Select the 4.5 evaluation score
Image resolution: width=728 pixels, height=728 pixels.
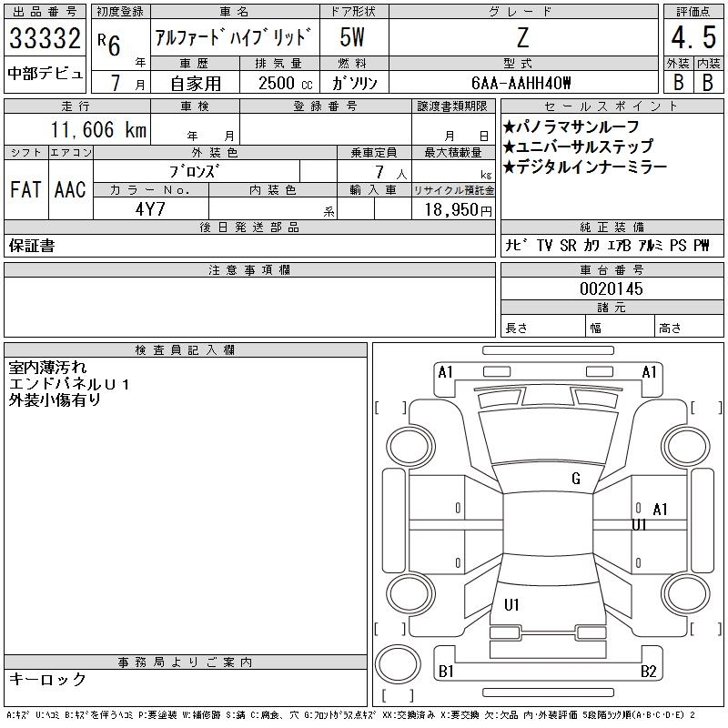693,37
